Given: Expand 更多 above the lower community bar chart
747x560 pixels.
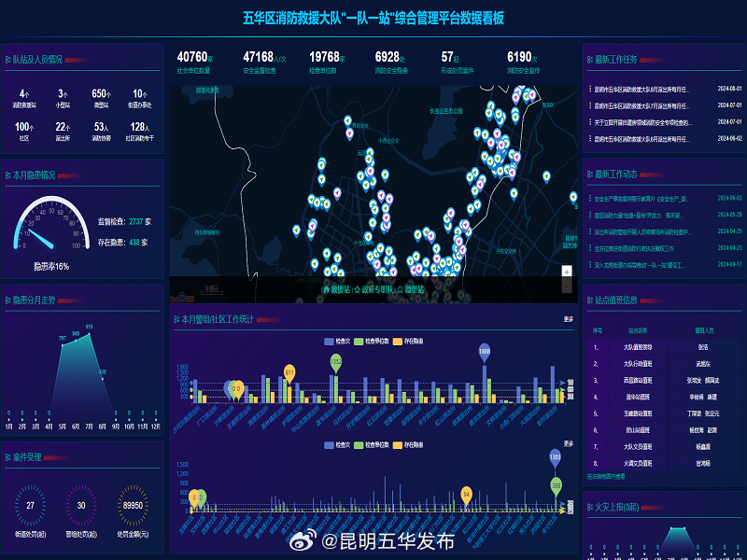Looking at the screenshot, I should 569,443.
